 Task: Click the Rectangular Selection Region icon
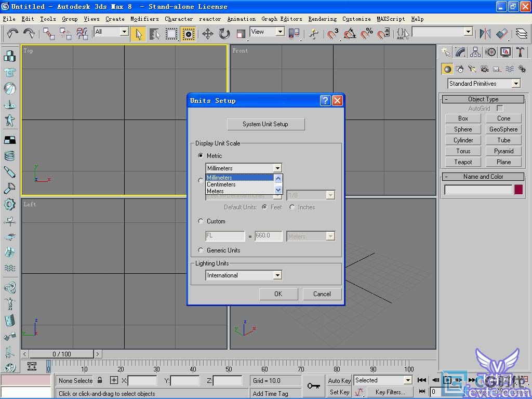[171, 34]
